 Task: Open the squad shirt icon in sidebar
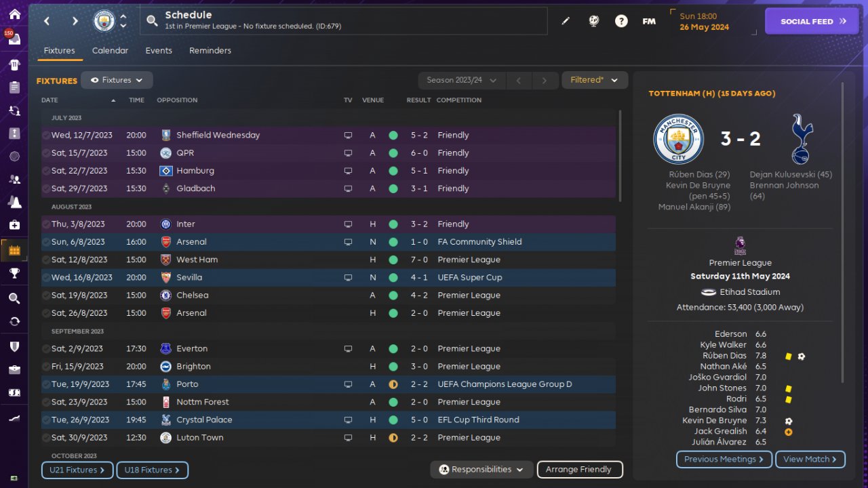pyautogui.click(x=14, y=65)
